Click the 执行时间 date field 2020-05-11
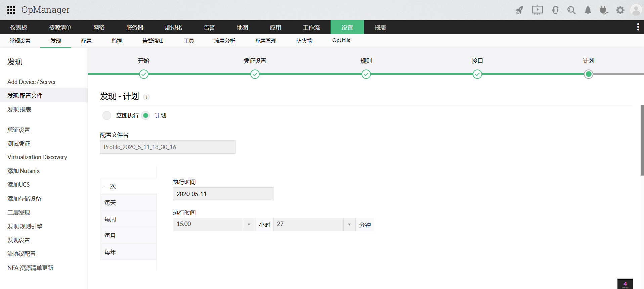644x289 pixels. [223, 194]
